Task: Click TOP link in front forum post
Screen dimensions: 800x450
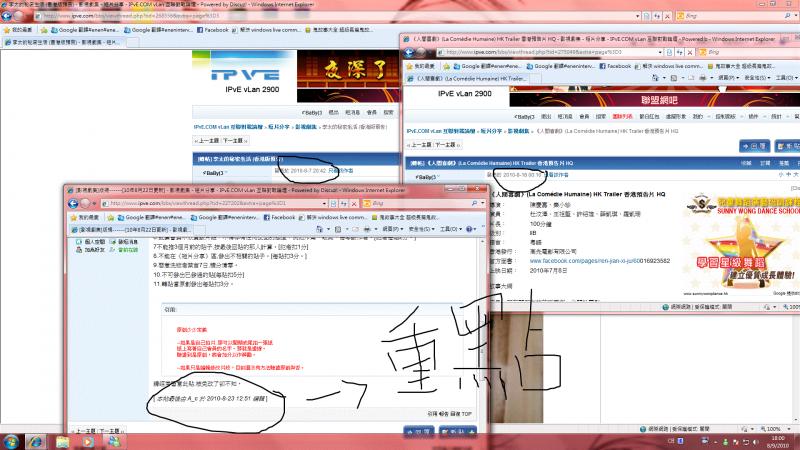Action: tap(466, 414)
